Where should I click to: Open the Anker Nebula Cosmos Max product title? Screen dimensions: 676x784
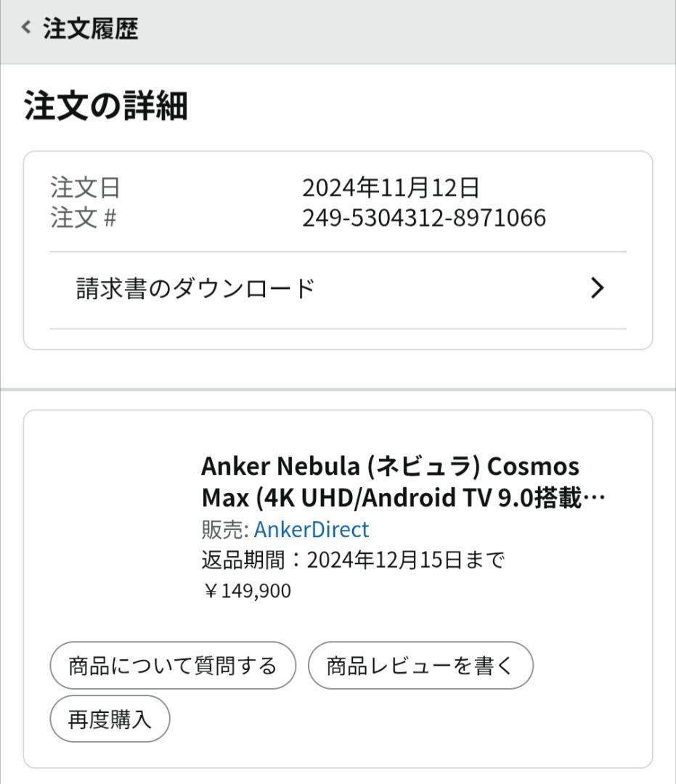point(391,481)
